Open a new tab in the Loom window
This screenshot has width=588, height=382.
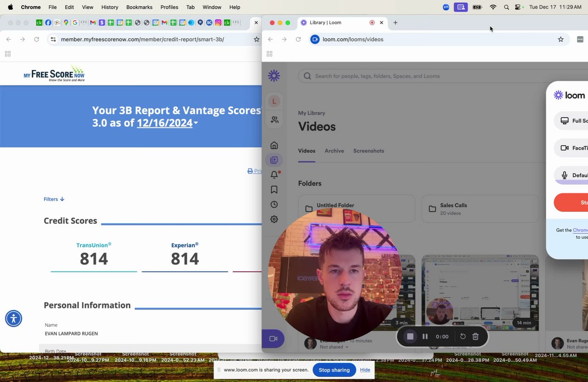[396, 23]
